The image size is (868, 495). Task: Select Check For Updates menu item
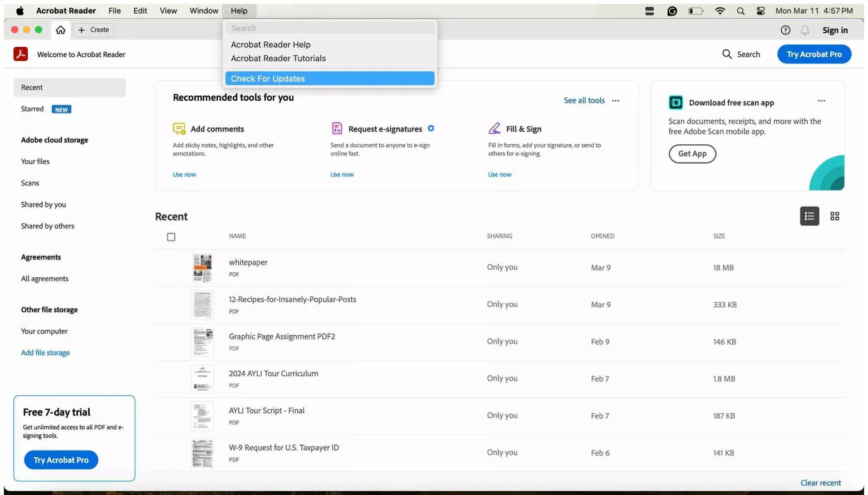[330, 79]
